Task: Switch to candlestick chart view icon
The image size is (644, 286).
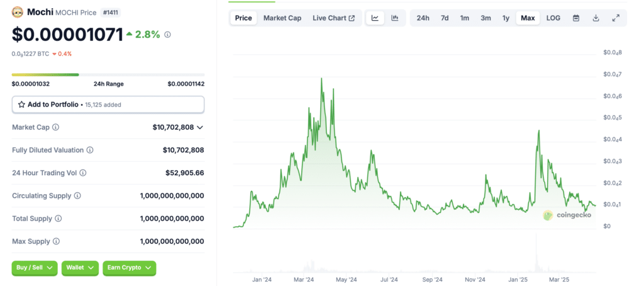Action: coord(395,18)
